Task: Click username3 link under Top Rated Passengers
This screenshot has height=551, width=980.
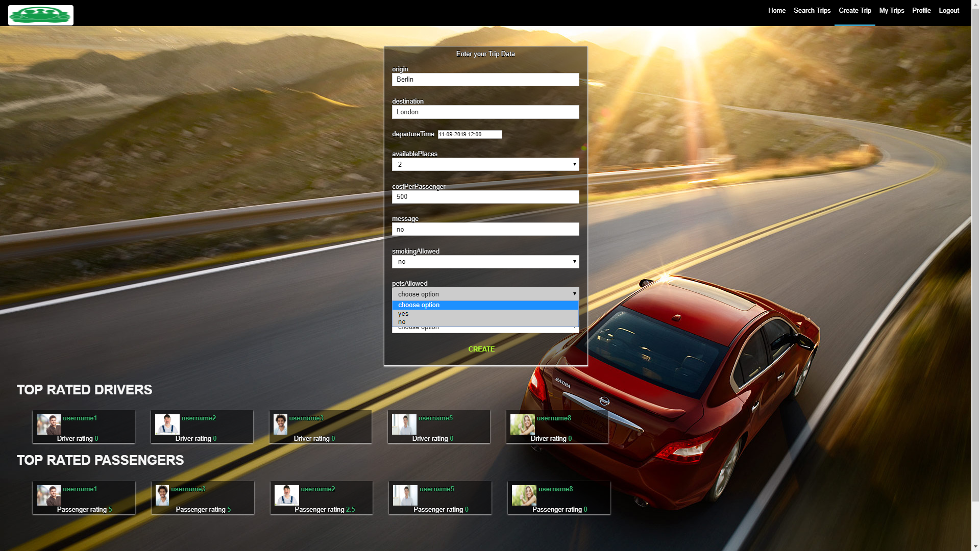Action: tap(188, 489)
